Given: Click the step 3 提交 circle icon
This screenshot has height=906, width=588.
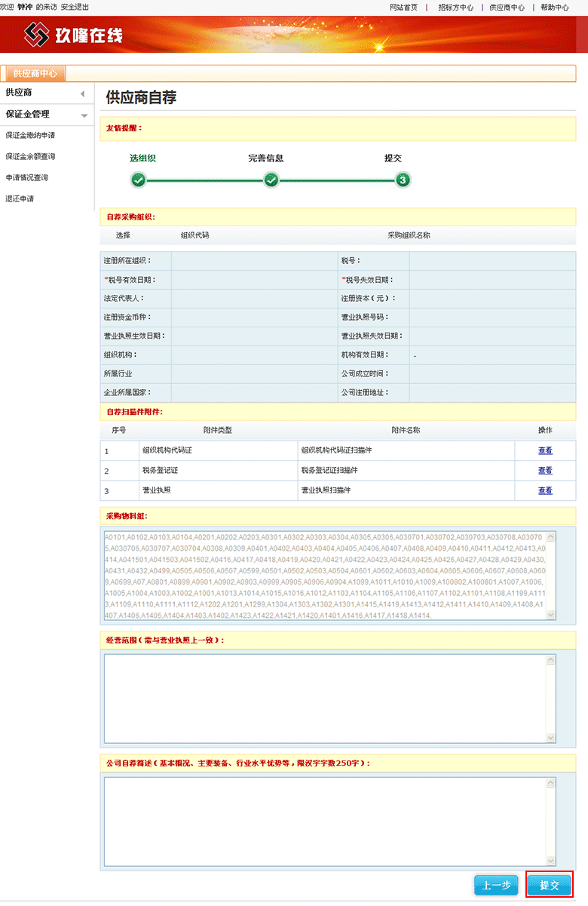Looking at the screenshot, I should [403, 180].
